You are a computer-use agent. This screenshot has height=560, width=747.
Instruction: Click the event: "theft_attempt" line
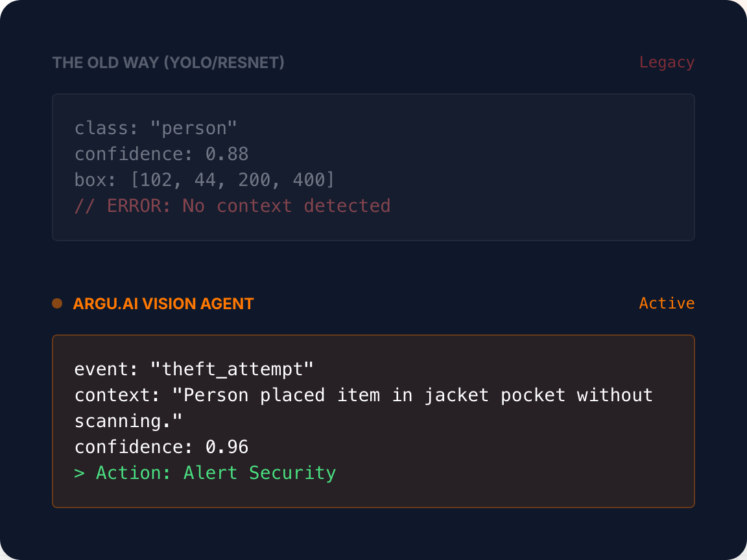tap(194, 369)
